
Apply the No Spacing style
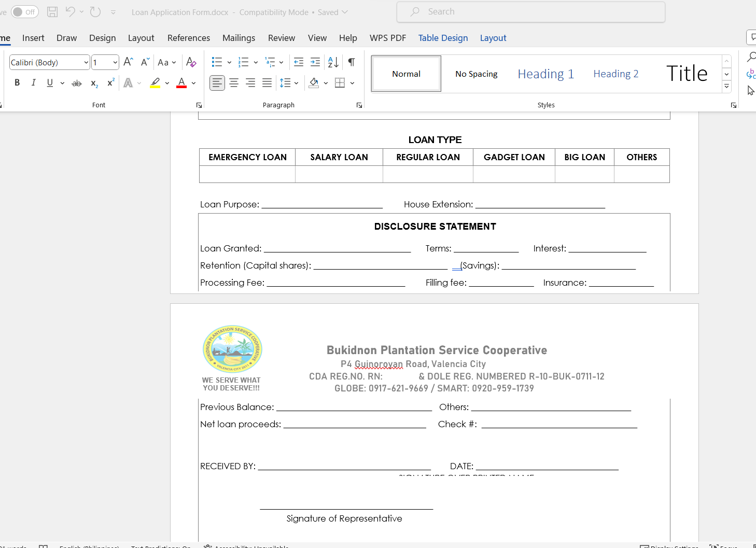coord(476,74)
